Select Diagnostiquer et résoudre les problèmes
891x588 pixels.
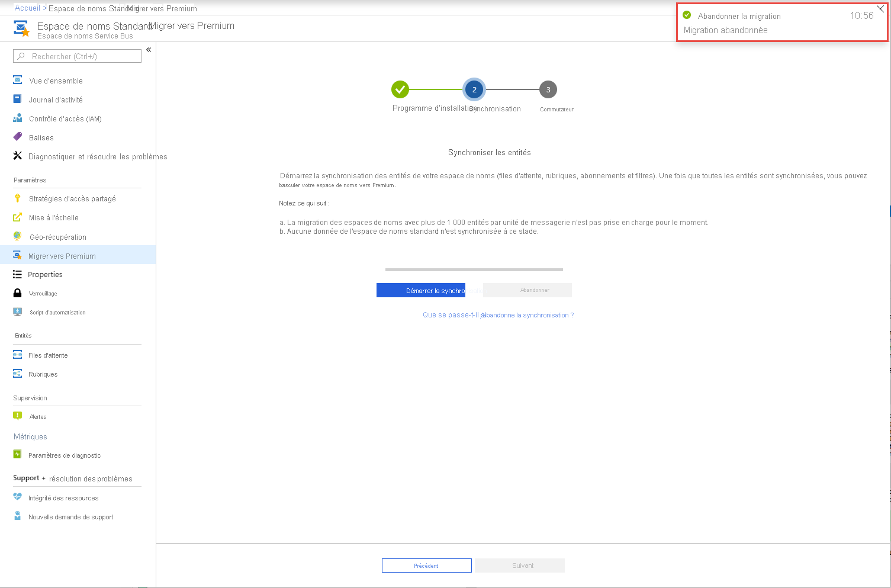98,157
